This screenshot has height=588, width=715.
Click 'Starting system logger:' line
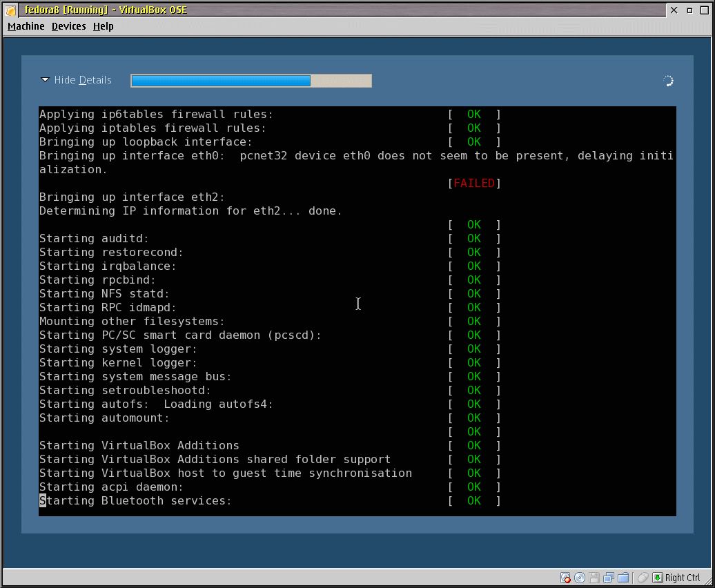tap(118, 349)
